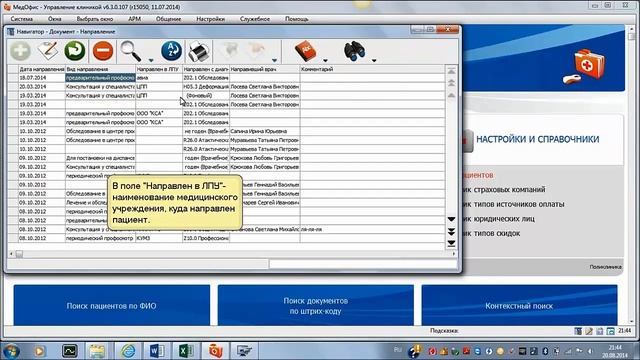640x360 pixels.
Task: Open Word from taskbar
Action: (x=157, y=351)
